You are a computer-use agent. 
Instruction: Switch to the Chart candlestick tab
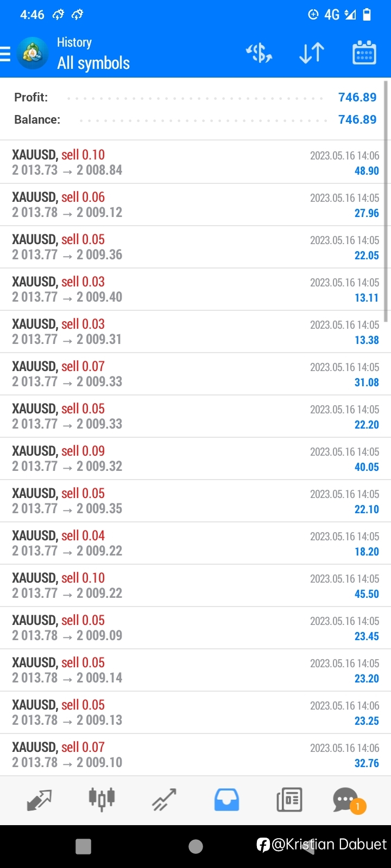[102, 799]
